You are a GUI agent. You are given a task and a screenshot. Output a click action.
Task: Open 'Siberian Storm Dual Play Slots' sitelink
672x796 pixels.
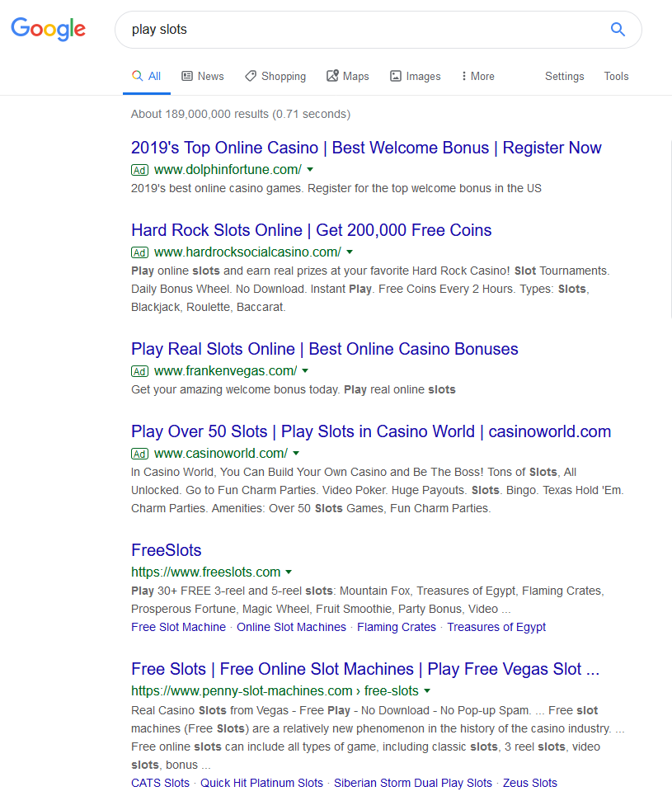pos(412,783)
